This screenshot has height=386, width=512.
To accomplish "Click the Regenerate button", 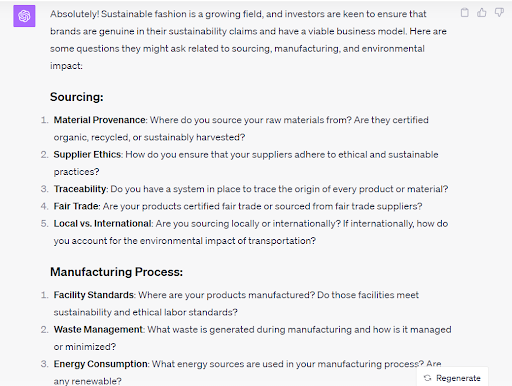I will (x=452, y=378).
